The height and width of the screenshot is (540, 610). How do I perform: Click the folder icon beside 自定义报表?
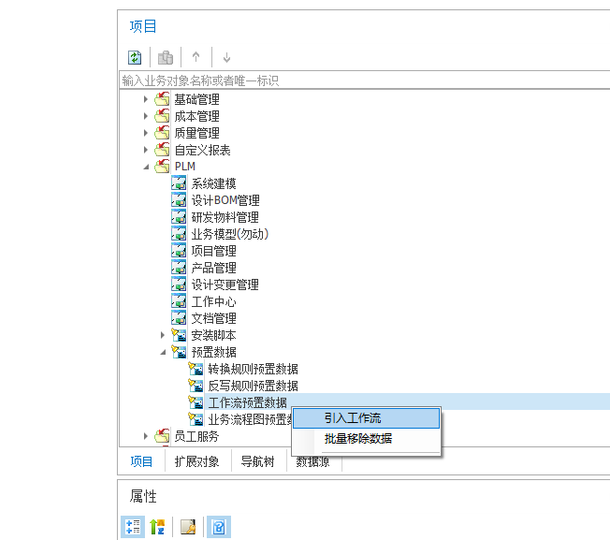(162, 149)
